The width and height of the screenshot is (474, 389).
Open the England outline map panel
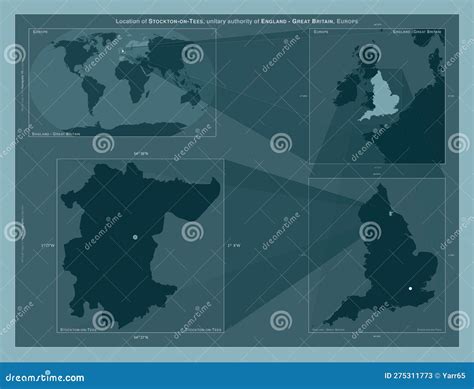click(377, 255)
